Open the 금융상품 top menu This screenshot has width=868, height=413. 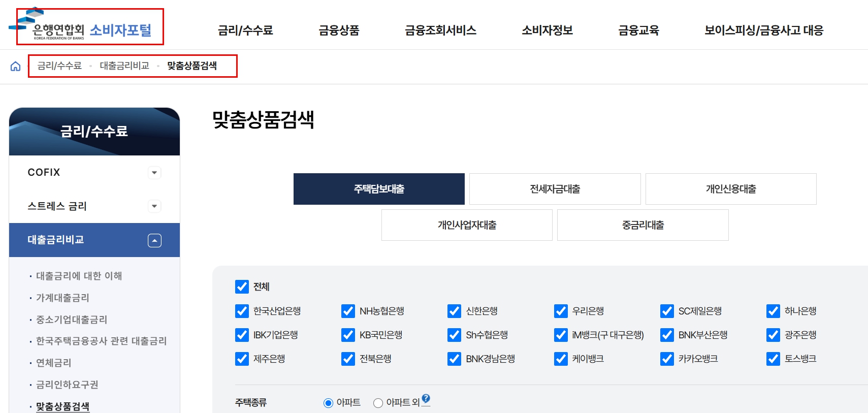point(339,30)
